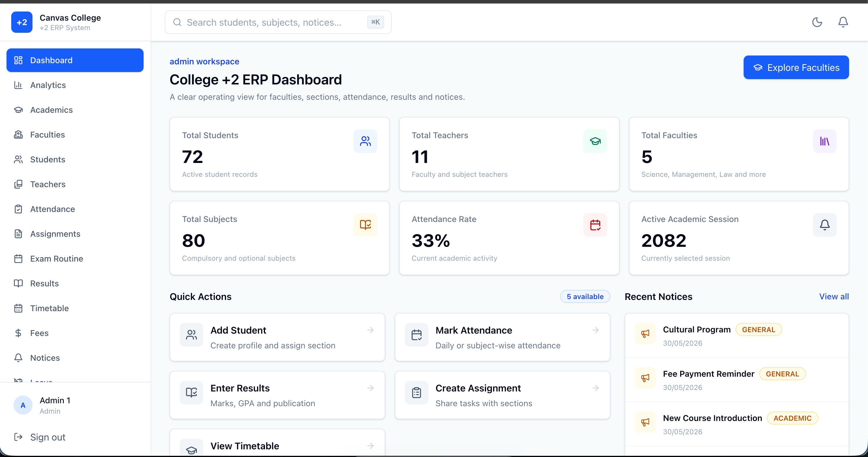Go to Analytics in the sidebar
This screenshot has width=868, height=457.
pyautogui.click(x=75, y=85)
